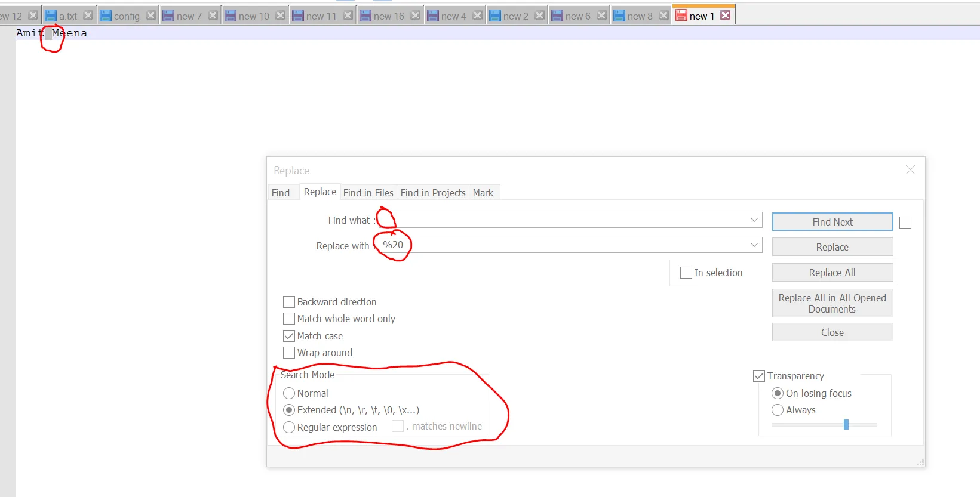This screenshot has height=497, width=980.
Task: Click the Find Next button
Action: 832,222
